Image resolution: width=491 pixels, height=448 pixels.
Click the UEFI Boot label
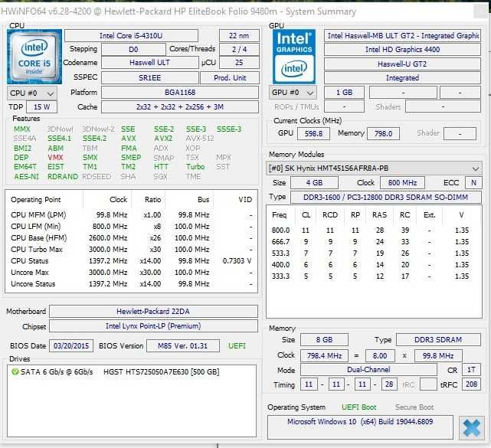(x=358, y=407)
